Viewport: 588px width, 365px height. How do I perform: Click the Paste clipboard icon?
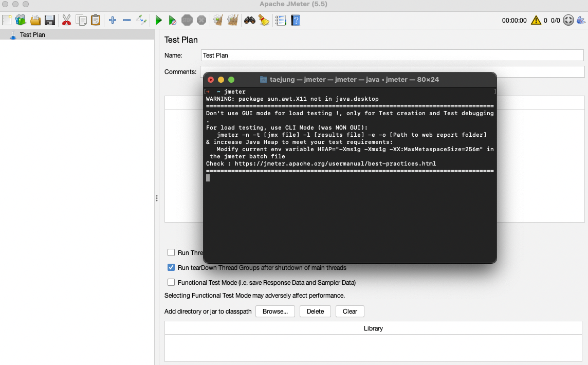coord(96,20)
